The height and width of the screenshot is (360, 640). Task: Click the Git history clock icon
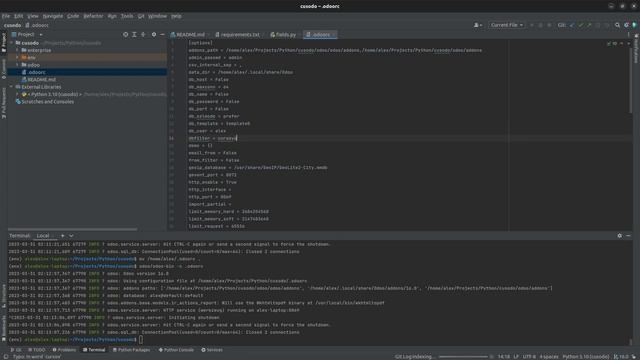pyautogui.click(x=598, y=25)
